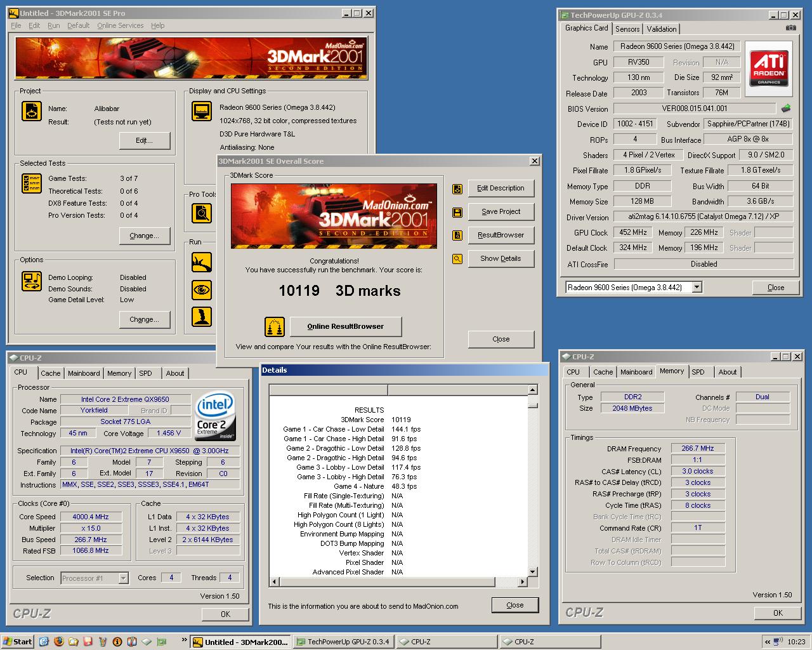Click the Internet Explorer quick launch icon
Viewport: 812px width, 650px height.
[44, 642]
